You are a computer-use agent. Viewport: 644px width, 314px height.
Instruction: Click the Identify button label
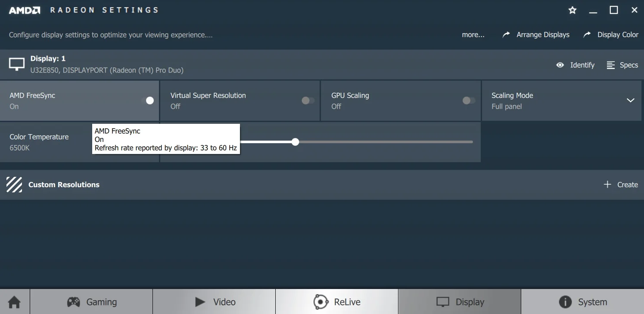pyautogui.click(x=582, y=65)
